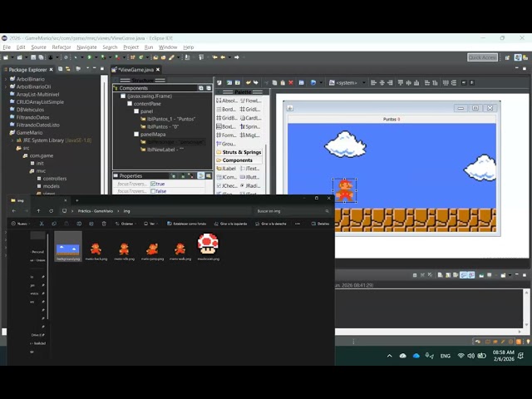
Task: Open the Ordenar dropdown in File Explorer
Action: (125, 224)
